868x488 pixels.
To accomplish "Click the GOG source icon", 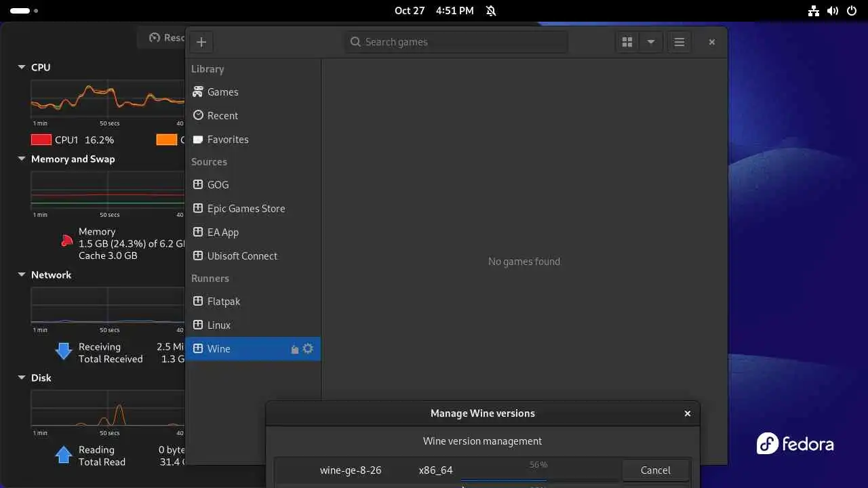I will click(x=198, y=184).
